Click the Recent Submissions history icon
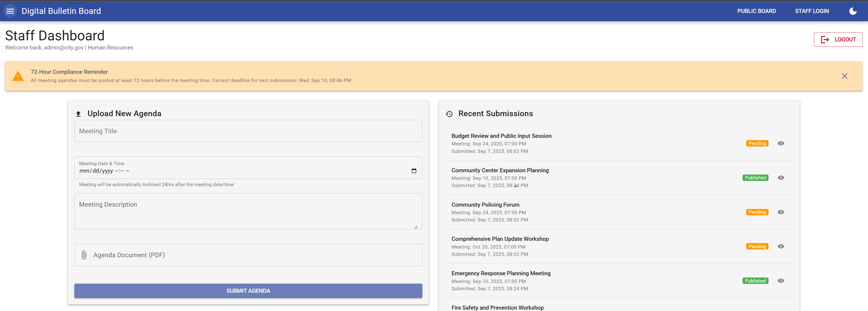This screenshot has height=311, width=868. (x=449, y=114)
